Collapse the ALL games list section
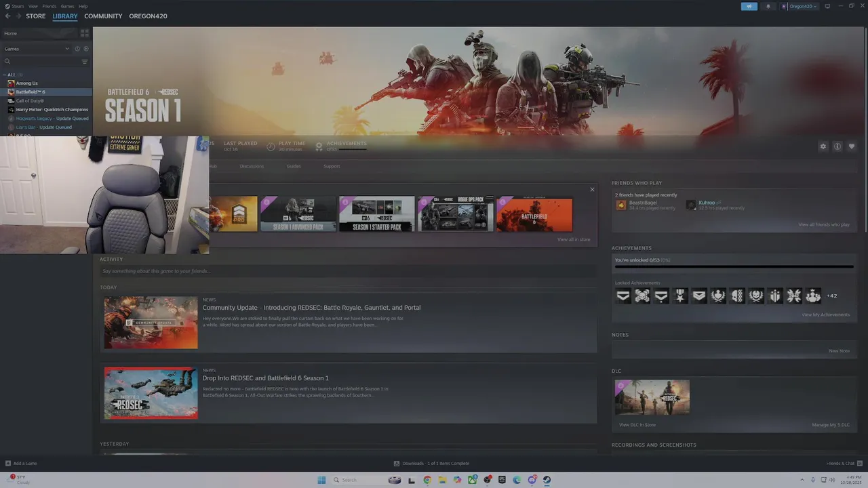Viewport: 868px width, 488px height. pos(4,75)
